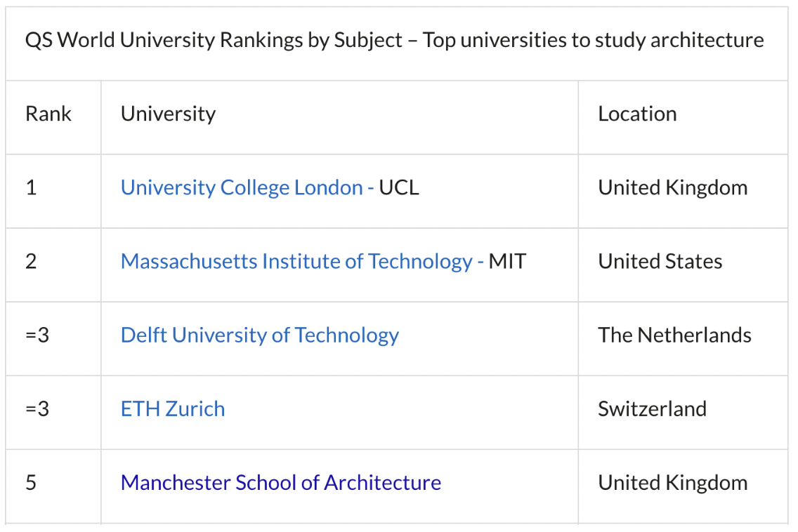Click the UCL abbreviation text
The width and height of the screenshot is (798, 532).
coord(399,187)
